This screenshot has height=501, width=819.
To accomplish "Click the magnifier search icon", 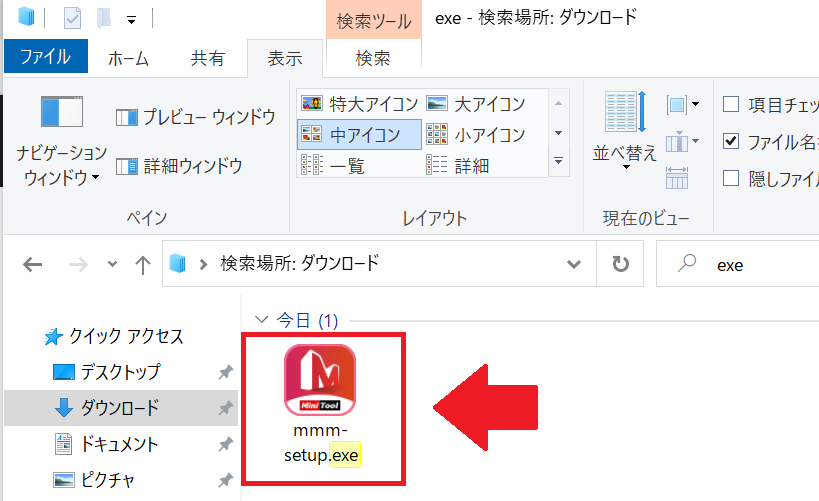I will [687, 263].
